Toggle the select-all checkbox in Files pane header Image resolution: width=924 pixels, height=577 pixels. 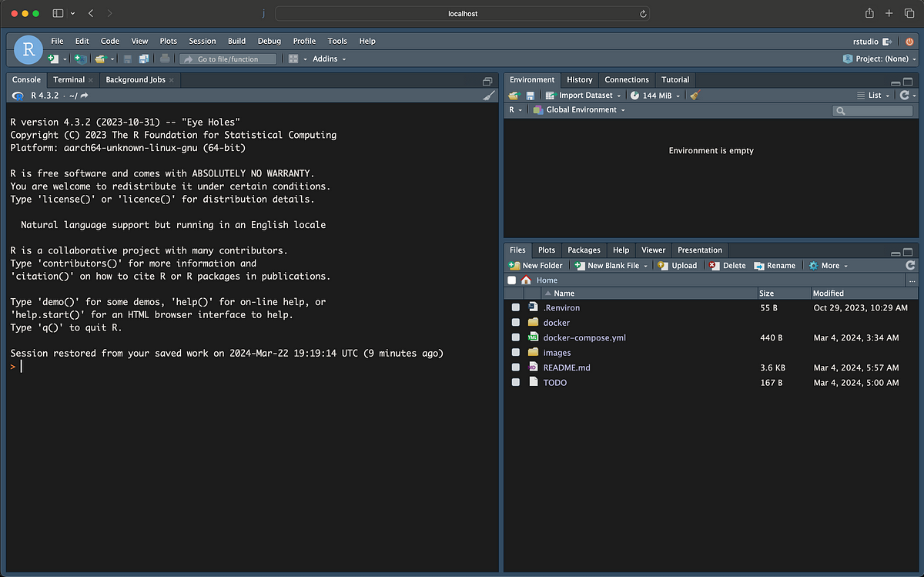coord(511,280)
